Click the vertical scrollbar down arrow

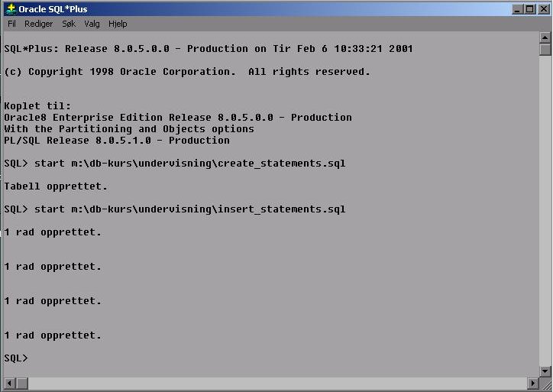(545, 371)
